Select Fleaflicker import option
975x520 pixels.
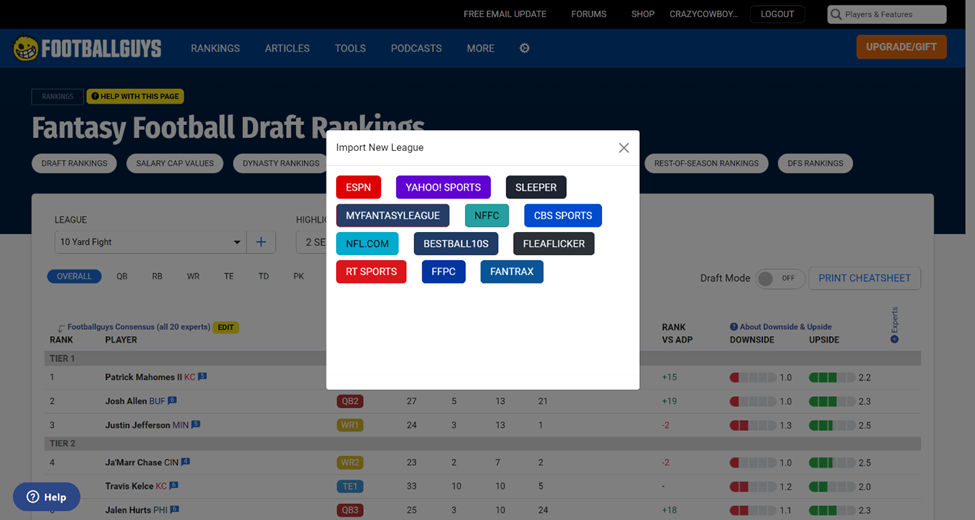pos(553,243)
